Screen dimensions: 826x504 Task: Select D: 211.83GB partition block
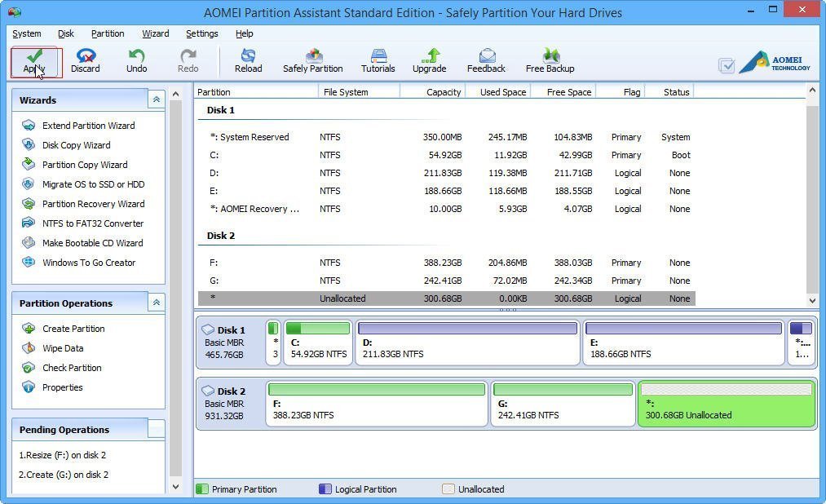tap(467, 343)
